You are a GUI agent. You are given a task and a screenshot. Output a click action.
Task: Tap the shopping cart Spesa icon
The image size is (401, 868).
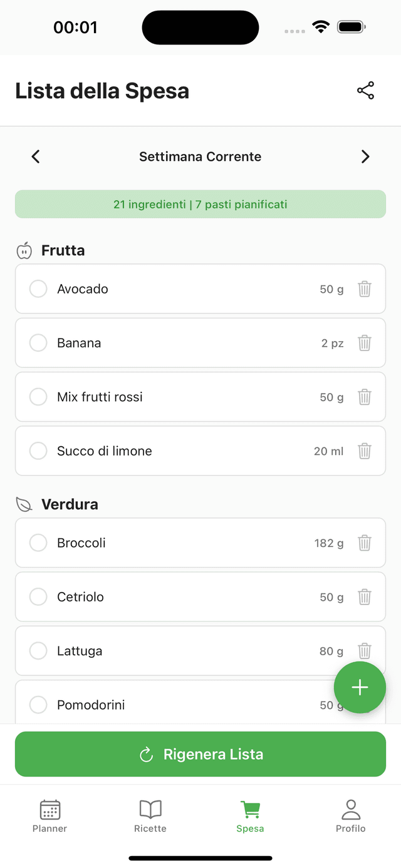tap(250, 809)
